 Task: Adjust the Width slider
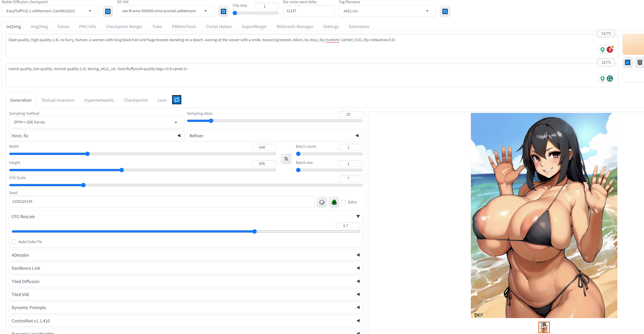[142, 154]
